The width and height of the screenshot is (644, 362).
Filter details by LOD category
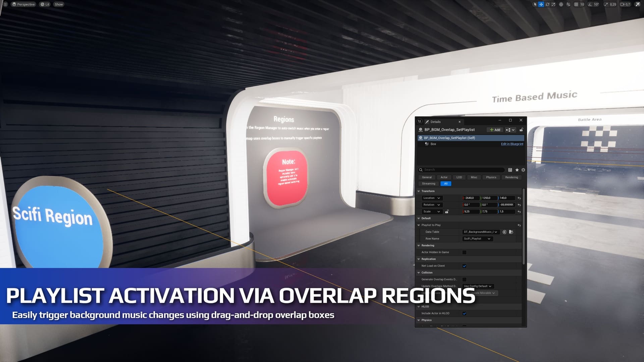459,177
